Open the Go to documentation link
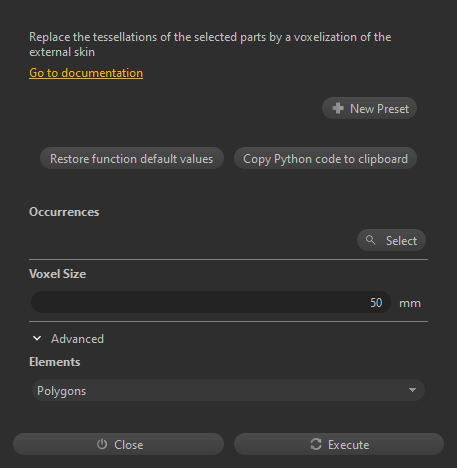This screenshot has height=468, width=457. pos(86,73)
